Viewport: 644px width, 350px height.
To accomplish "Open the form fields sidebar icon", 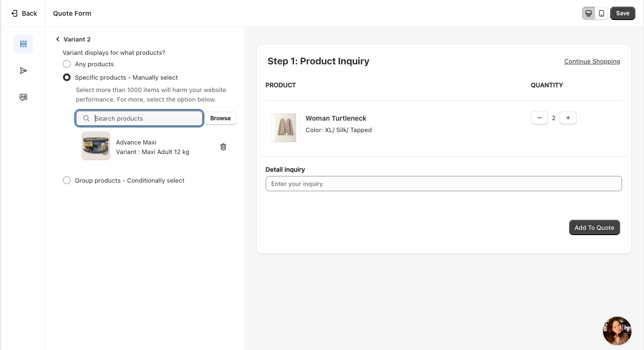I will (x=23, y=44).
